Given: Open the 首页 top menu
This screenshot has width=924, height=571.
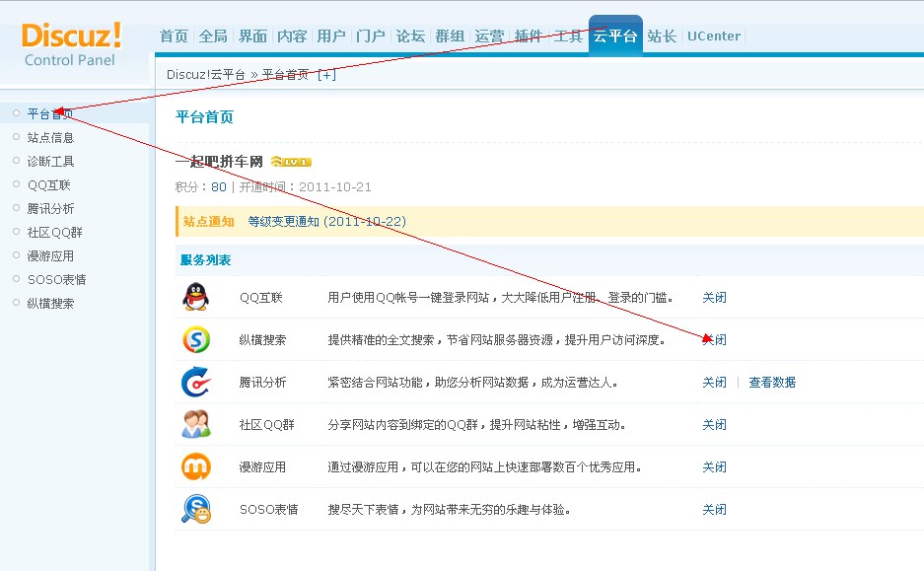Looking at the screenshot, I should [174, 36].
